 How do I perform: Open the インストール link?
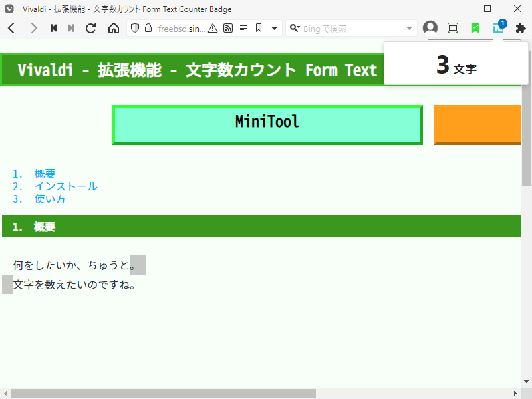[x=65, y=186]
